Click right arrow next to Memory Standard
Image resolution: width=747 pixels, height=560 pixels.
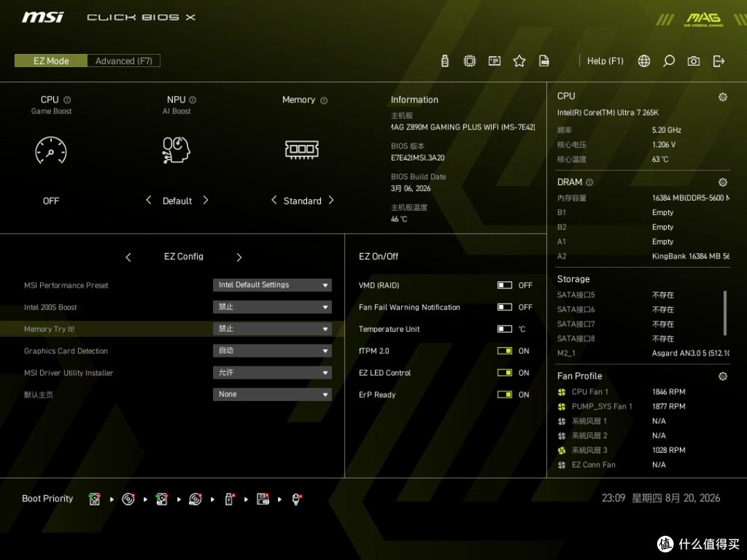[x=331, y=200]
